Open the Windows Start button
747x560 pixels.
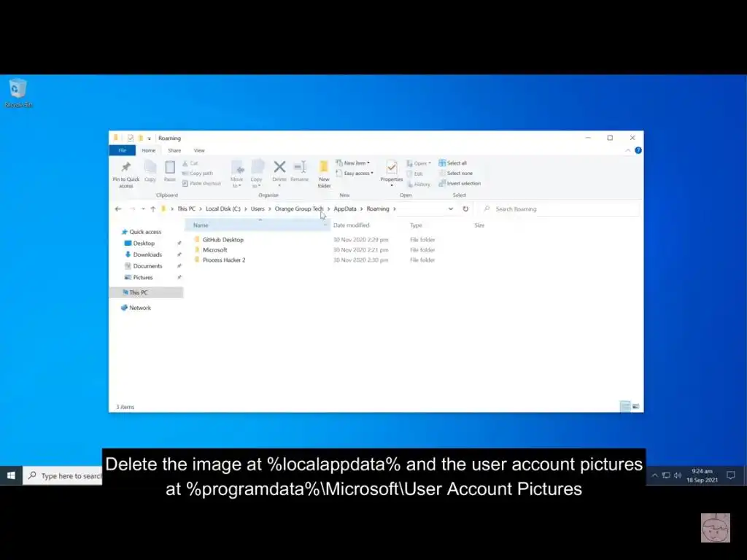click(x=11, y=475)
